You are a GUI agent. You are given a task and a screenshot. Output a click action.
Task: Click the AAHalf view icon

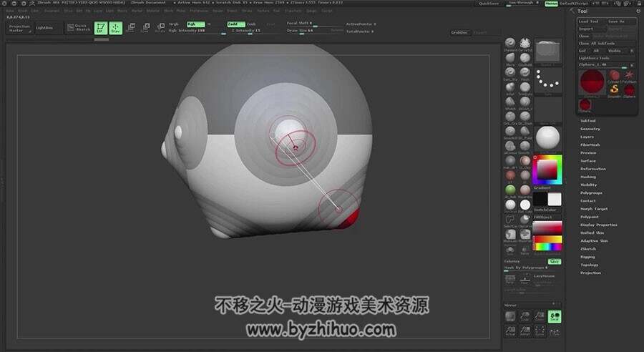point(525,331)
